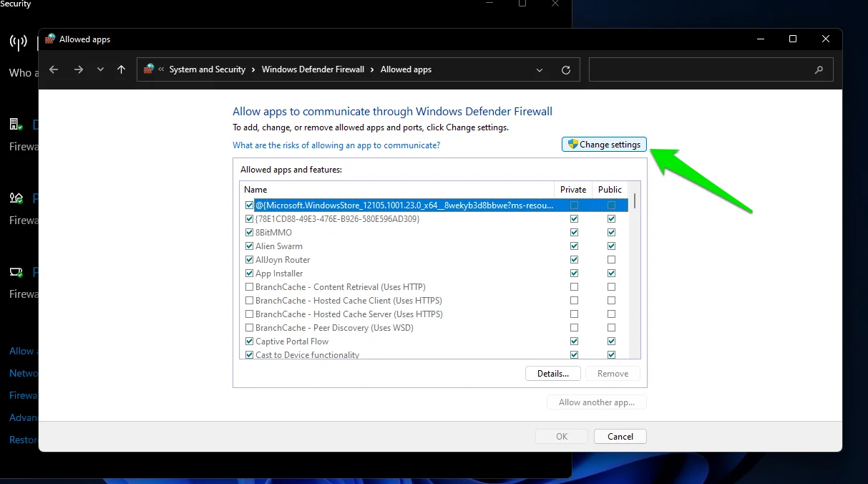Click Private network icon in Security window
Screen dimensions: 868x484
coord(15,198)
